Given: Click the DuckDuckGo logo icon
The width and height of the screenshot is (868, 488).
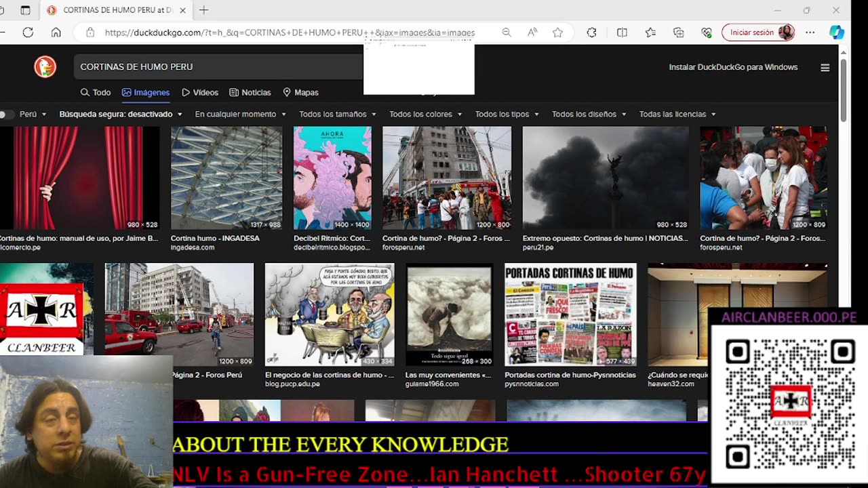Looking at the screenshot, I should (x=45, y=66).
